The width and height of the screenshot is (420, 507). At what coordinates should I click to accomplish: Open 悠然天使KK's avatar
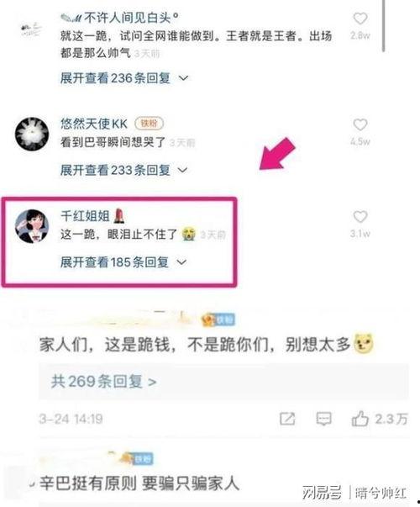tap(32, 134)
